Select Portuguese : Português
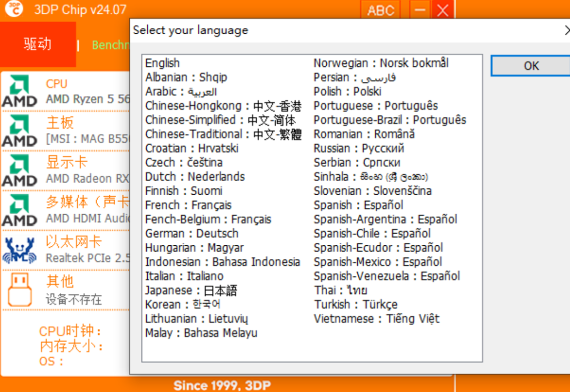 (x=376, y=106)
